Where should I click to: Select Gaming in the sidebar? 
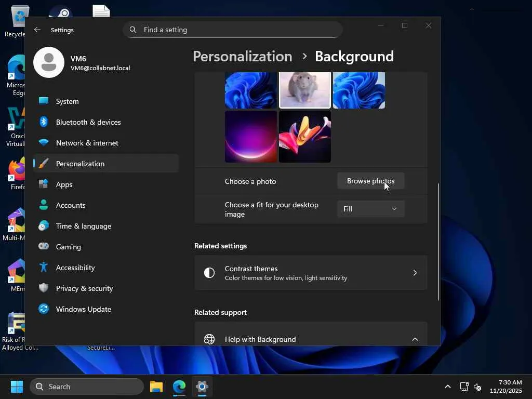(68, 247)
